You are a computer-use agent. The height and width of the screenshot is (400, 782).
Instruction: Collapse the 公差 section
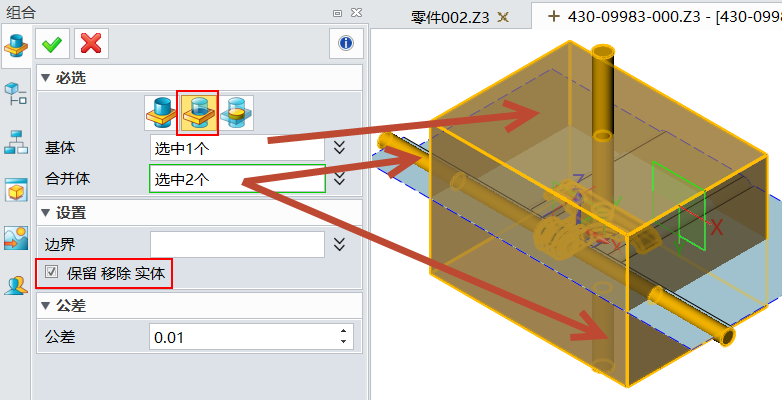pyautogui.click(x=45, y=306)
